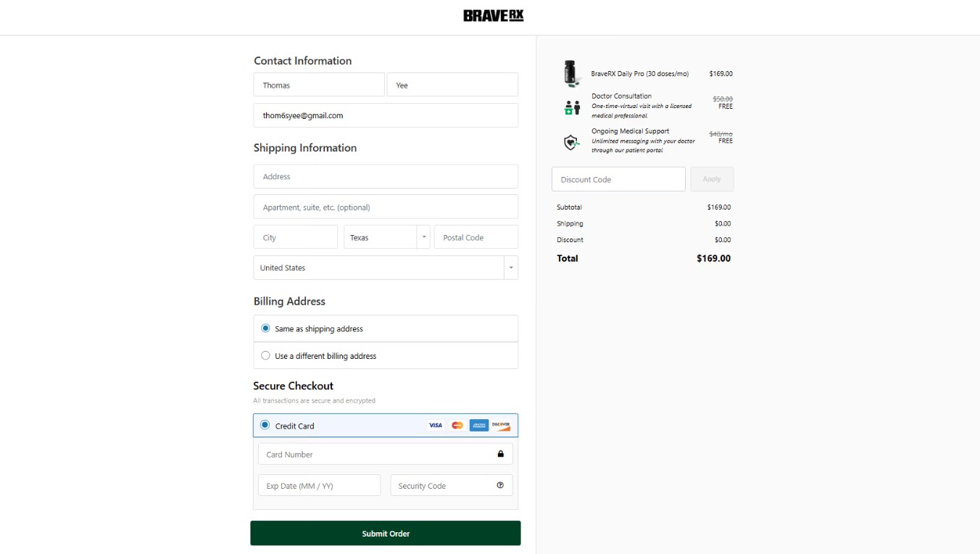980x554 pixels.
Task: Click the Apply discount button
Action: 712,179
